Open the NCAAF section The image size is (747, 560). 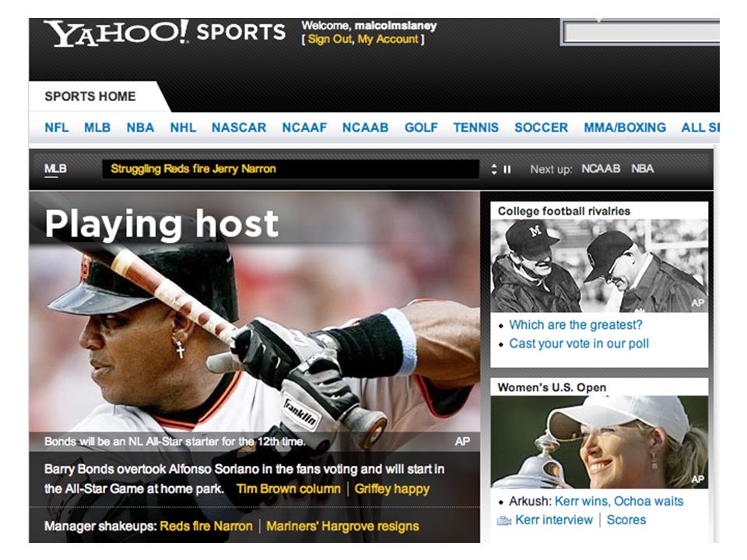coord(304,128)
